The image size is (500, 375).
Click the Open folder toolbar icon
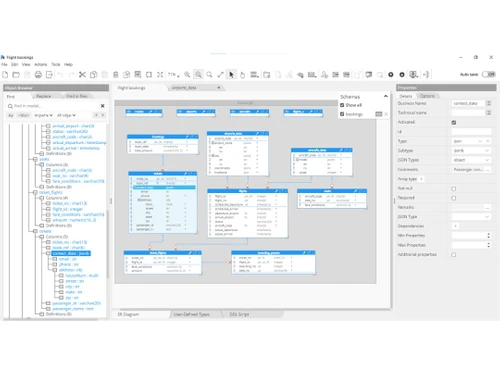click(x=16, y=75)
